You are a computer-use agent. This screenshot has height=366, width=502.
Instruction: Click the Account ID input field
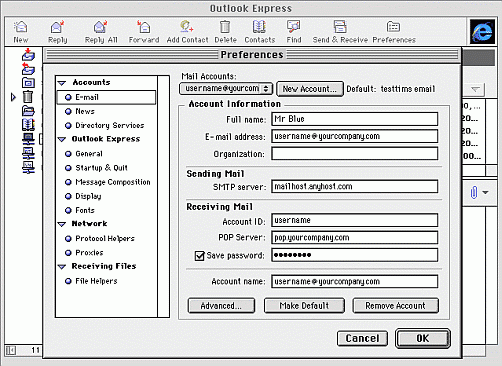coord(354,220)
